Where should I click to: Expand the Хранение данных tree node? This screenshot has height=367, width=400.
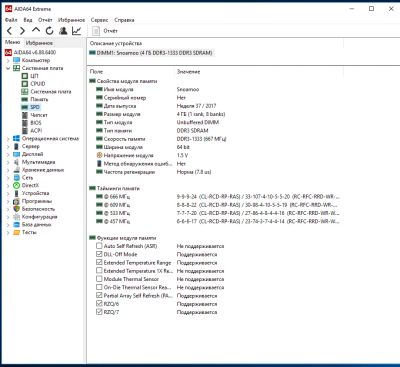click(8, 170)
